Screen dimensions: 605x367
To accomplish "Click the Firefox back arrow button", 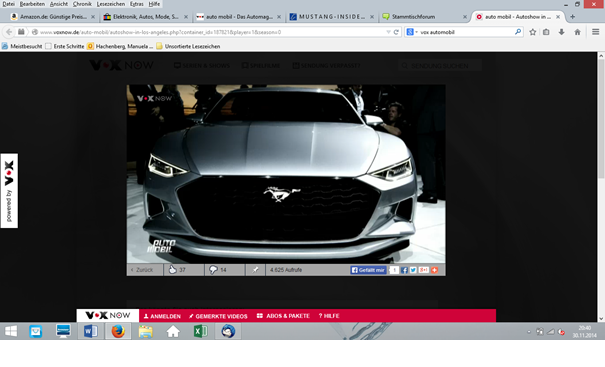I will click(x=9, y=32).
